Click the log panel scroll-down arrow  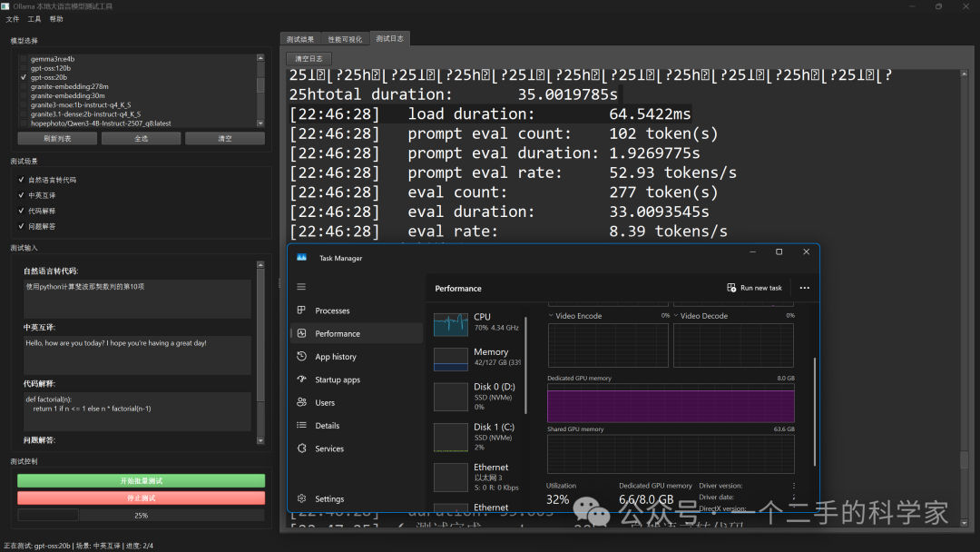click(x=965, y=523)
